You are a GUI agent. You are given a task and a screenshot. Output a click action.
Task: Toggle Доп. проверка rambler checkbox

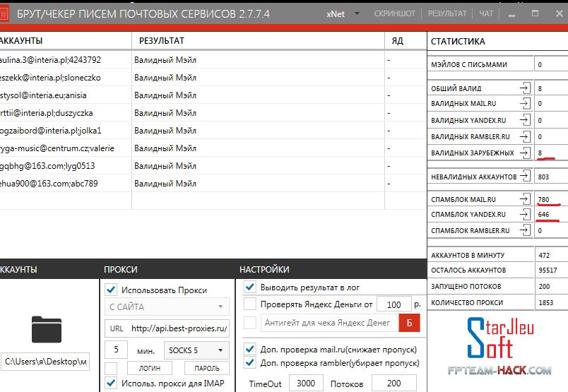pyautogui.click(x=249, y=362)
